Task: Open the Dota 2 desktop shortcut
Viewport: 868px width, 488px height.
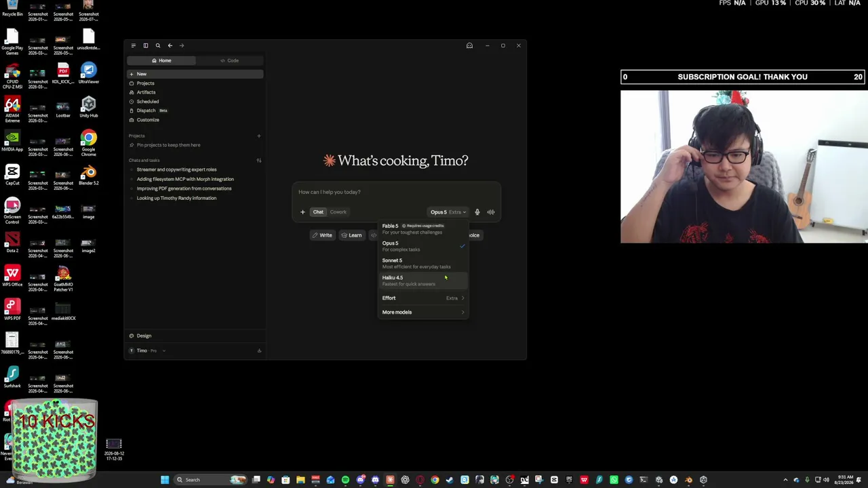Action: (12, 243)
